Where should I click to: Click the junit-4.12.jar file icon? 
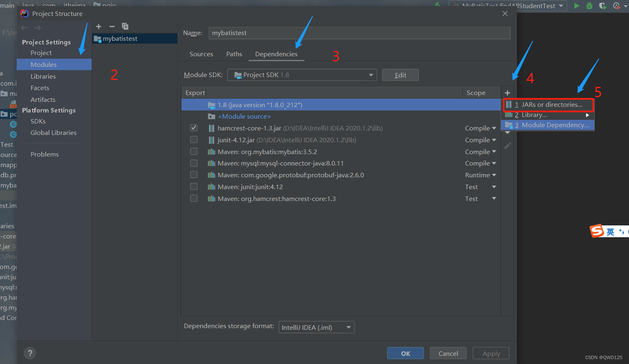pyautogui.click(x=211, y=140)
